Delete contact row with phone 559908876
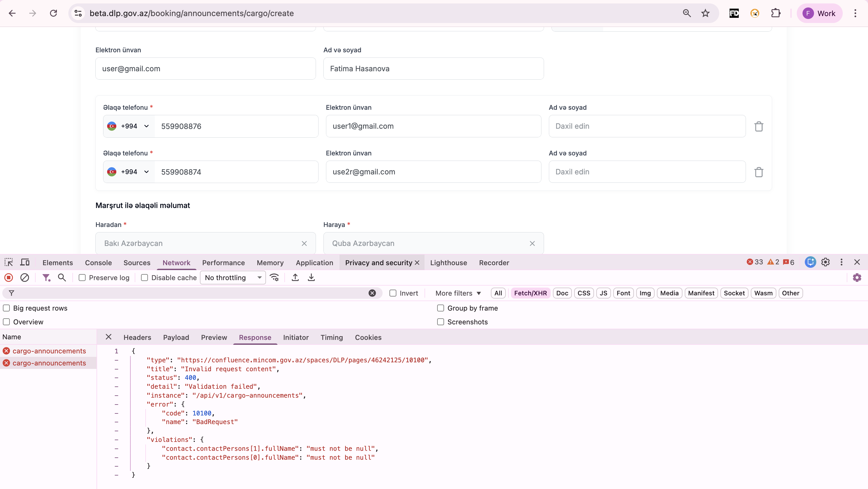 (759, 126)
